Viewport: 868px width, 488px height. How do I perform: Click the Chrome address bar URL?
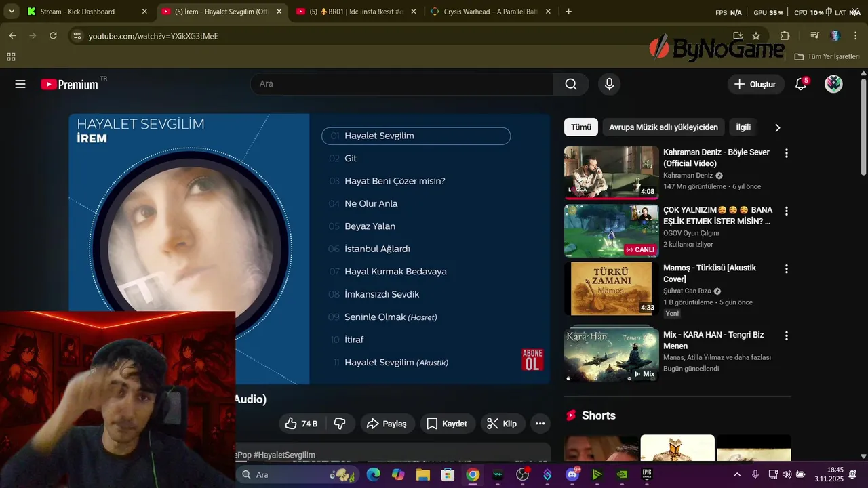coord(153,36)
